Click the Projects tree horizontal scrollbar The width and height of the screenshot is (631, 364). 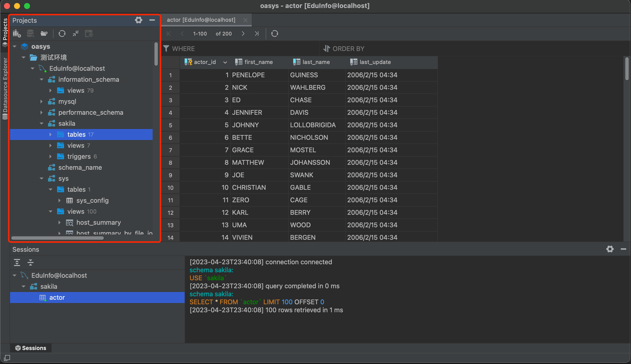tap(58, 238)
